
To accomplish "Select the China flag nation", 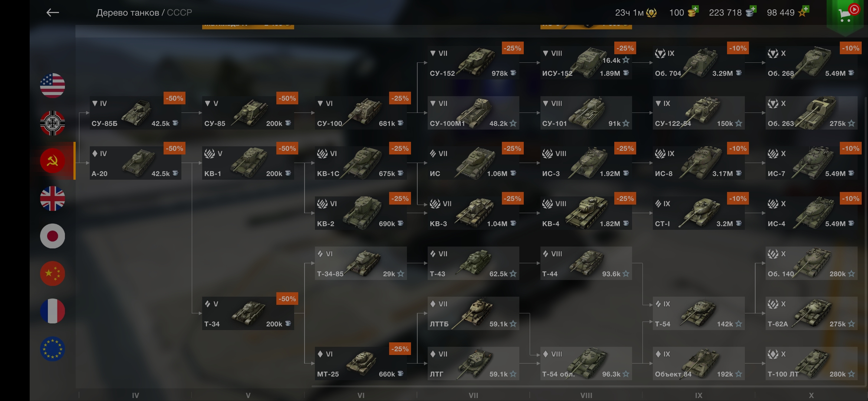I will point(52,274).
